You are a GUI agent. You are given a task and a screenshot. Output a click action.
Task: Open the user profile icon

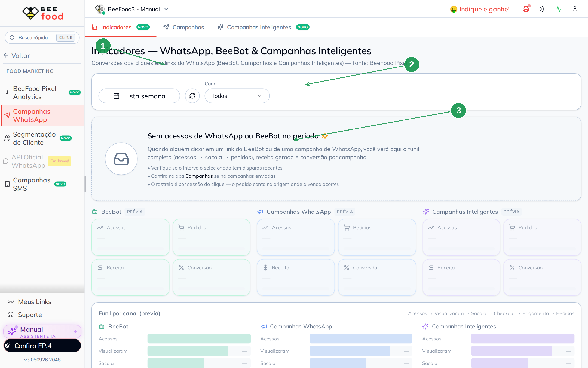[x=575, y=9]
